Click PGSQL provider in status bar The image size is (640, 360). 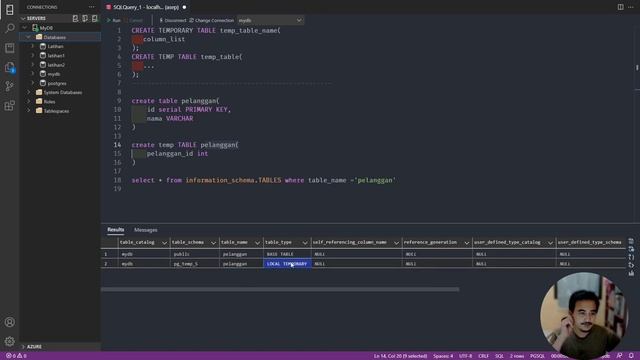click(x=537, y=356)
